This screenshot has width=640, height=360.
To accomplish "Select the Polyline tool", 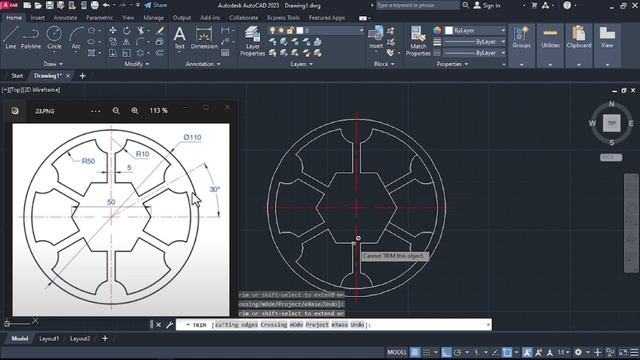I will 31,38.
